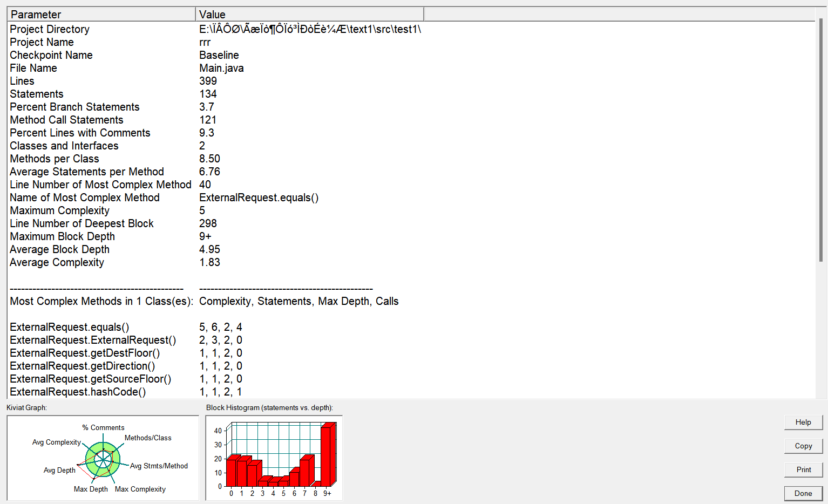Select Average Complexity row
828x504 pixels.
(x=411, y=262)
